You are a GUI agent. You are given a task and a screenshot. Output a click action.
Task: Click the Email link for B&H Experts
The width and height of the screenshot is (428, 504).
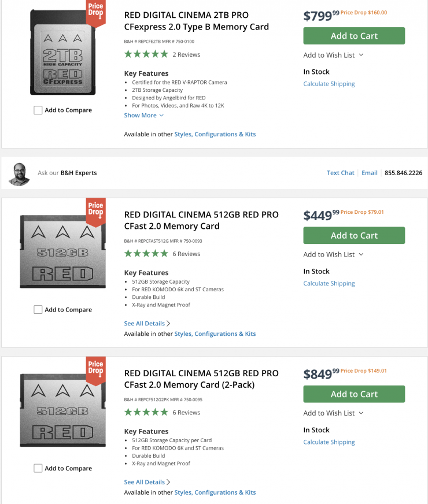(x=370, y=173)
